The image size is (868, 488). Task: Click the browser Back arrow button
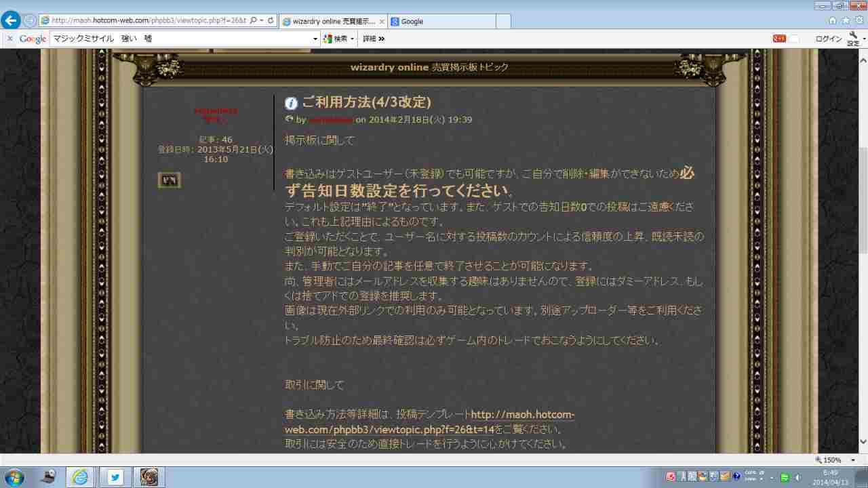click(11, 20)
